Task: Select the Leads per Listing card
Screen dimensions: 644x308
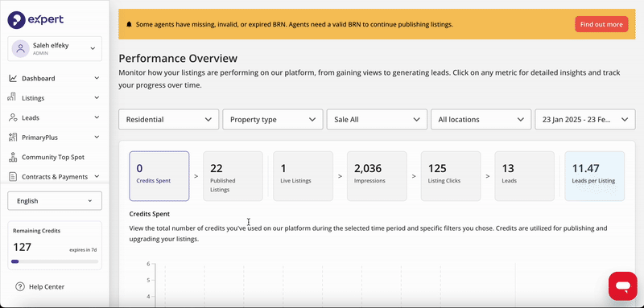Action: 595,176
